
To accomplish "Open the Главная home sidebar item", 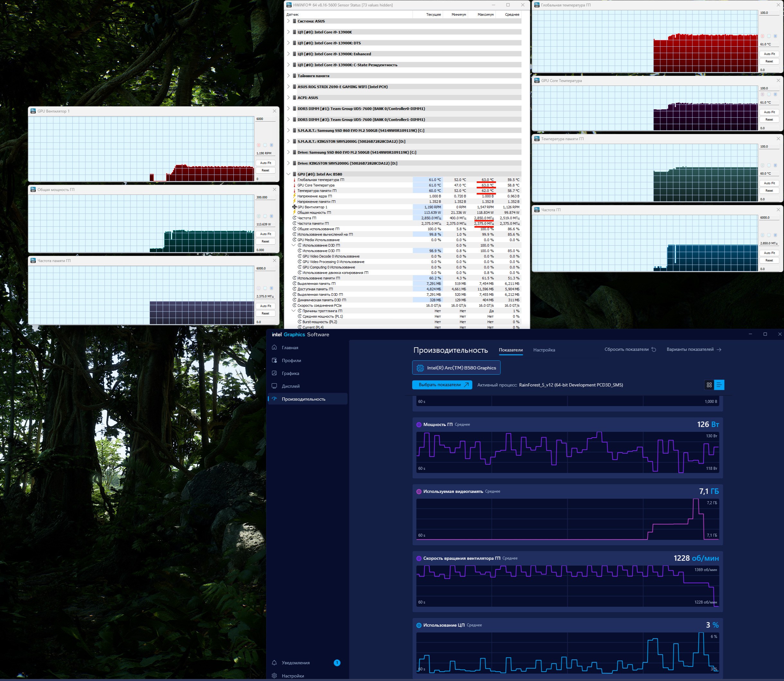I will coord(289,348).
